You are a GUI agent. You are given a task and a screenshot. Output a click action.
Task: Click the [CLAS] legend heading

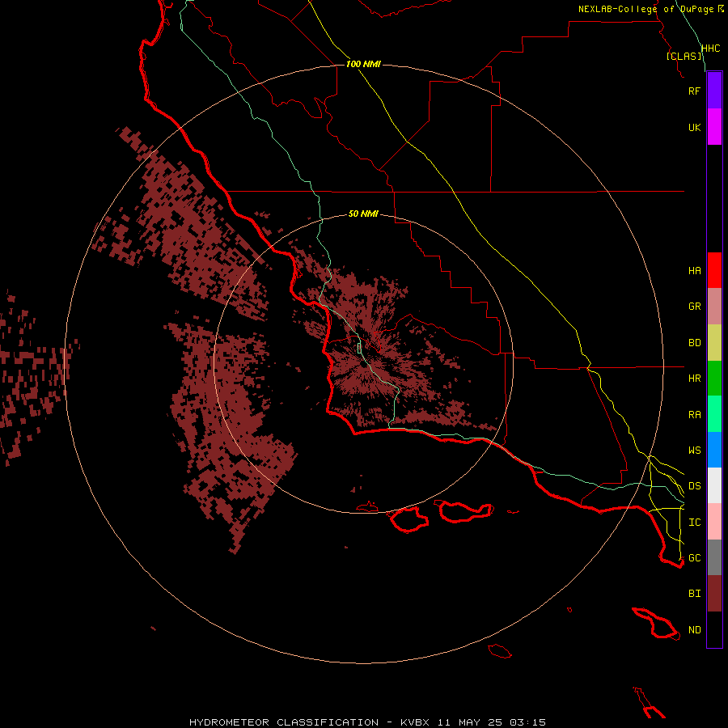point(684,56)
